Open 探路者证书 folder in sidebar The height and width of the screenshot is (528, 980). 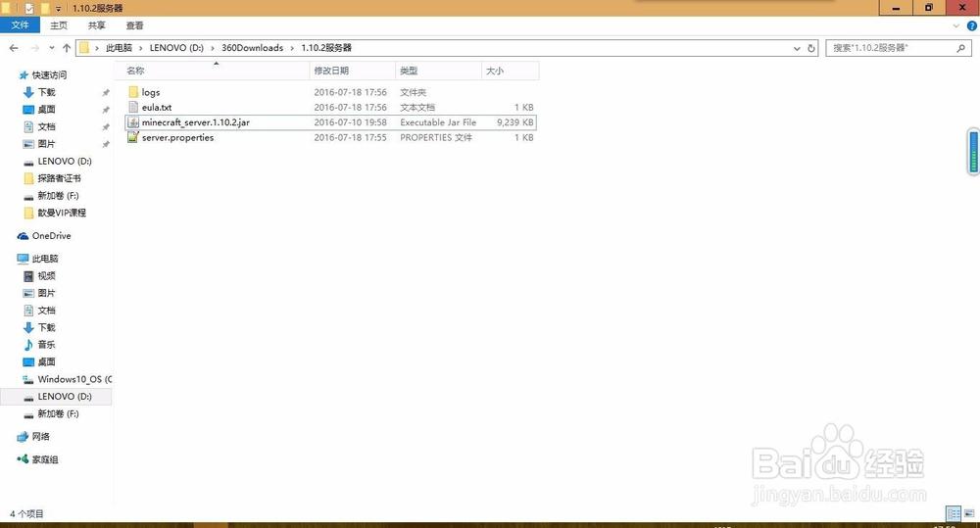coord(59,178)
